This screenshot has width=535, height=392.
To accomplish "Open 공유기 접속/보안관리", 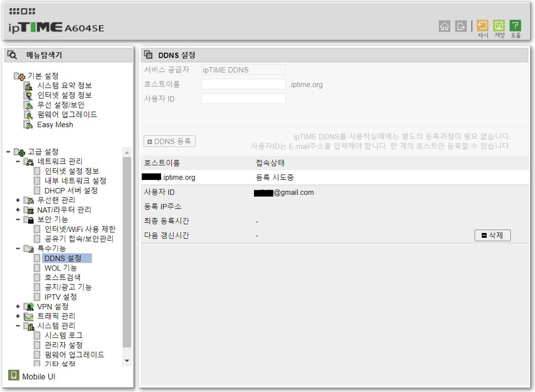I will (79, 239).
